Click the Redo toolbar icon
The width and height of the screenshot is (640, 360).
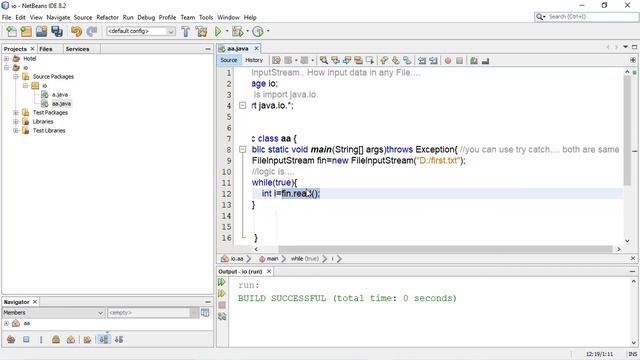click(92, 31)
